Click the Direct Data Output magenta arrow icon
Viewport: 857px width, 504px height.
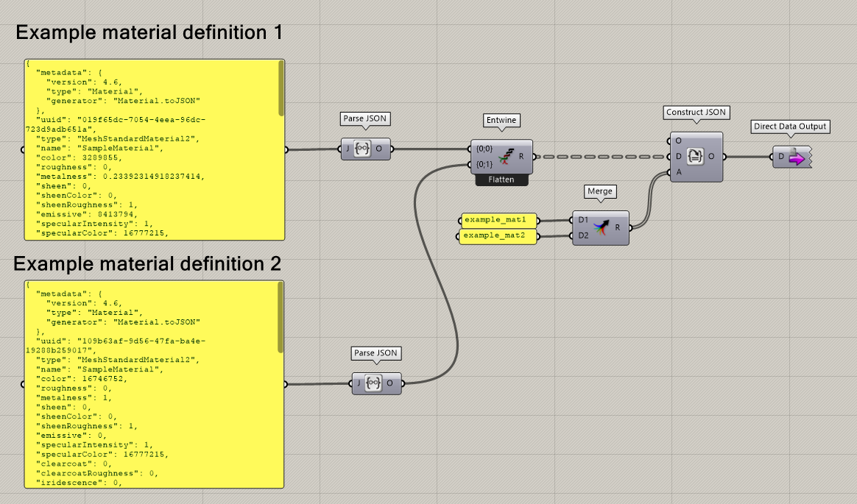(x=797, y=157)
